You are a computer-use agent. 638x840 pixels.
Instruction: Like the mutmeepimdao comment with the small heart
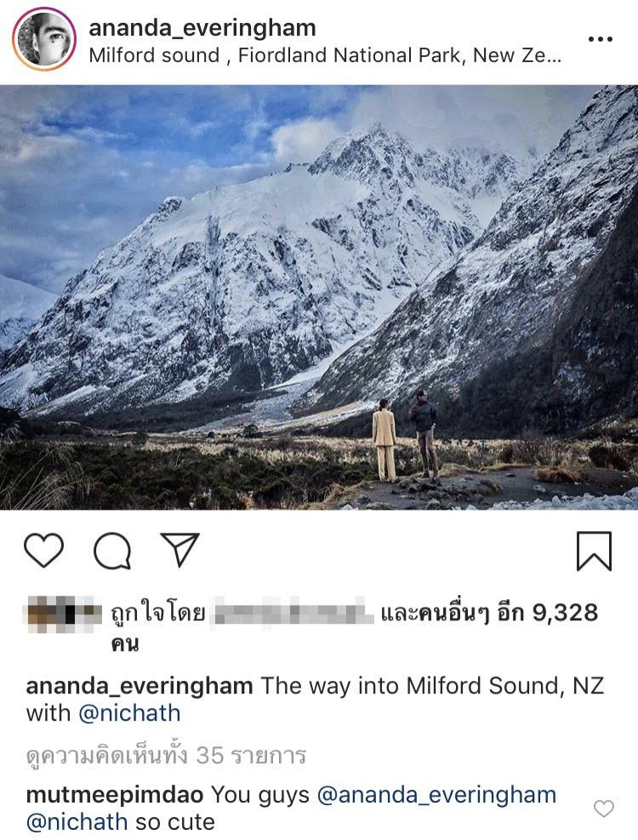[x=604, y=809]
